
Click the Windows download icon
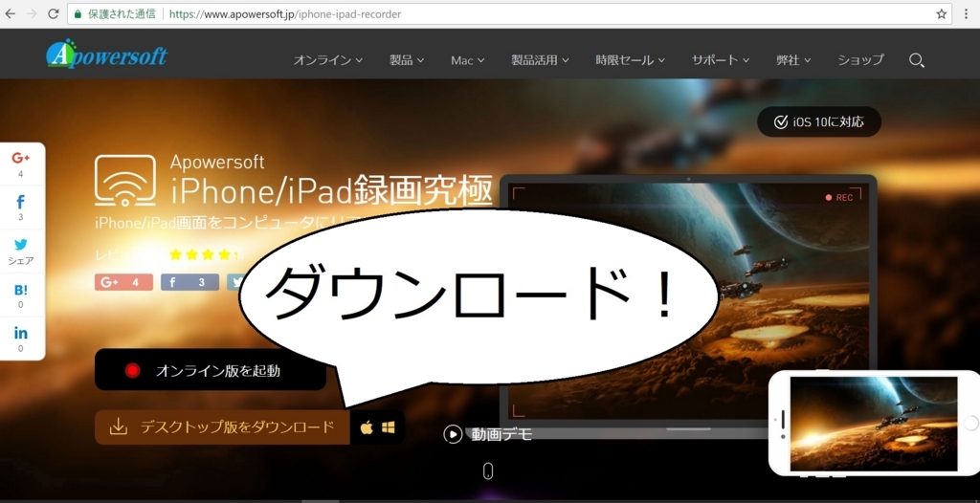click(389, 427)
